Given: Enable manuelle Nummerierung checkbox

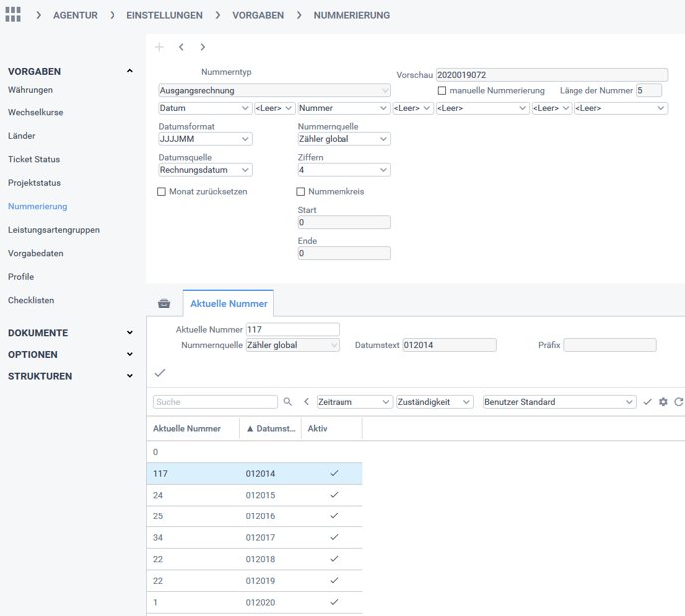Looking at the screenshot, I should coord(442,91).
